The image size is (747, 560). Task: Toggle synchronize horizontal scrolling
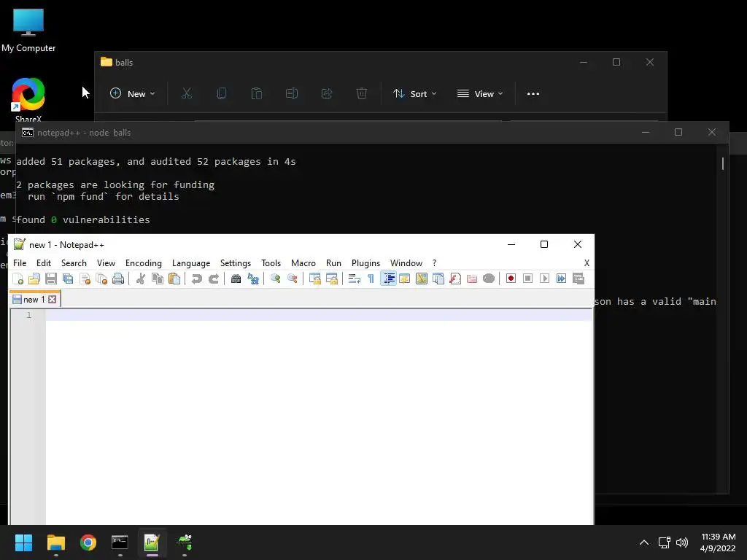[332, 279]
